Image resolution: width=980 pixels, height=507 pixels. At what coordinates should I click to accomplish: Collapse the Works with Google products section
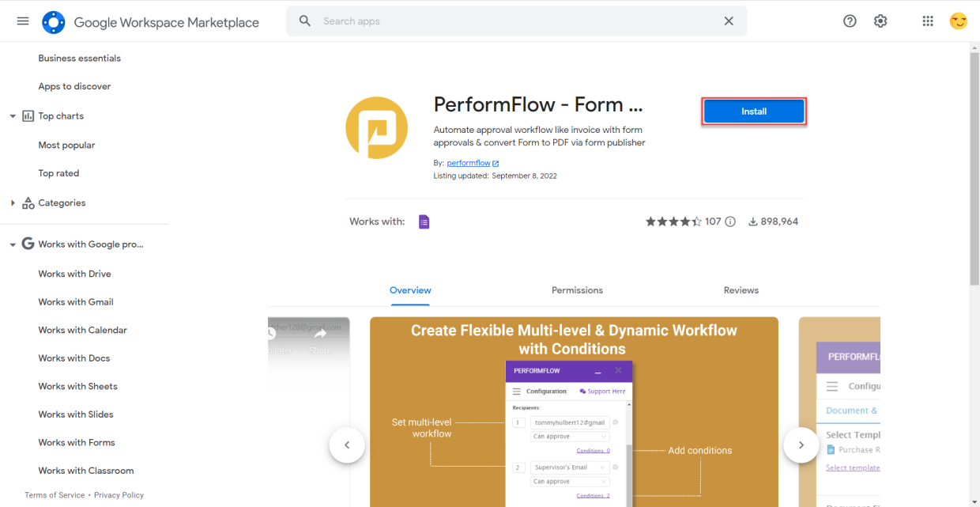pyautogui.click(x=13, y=244)
